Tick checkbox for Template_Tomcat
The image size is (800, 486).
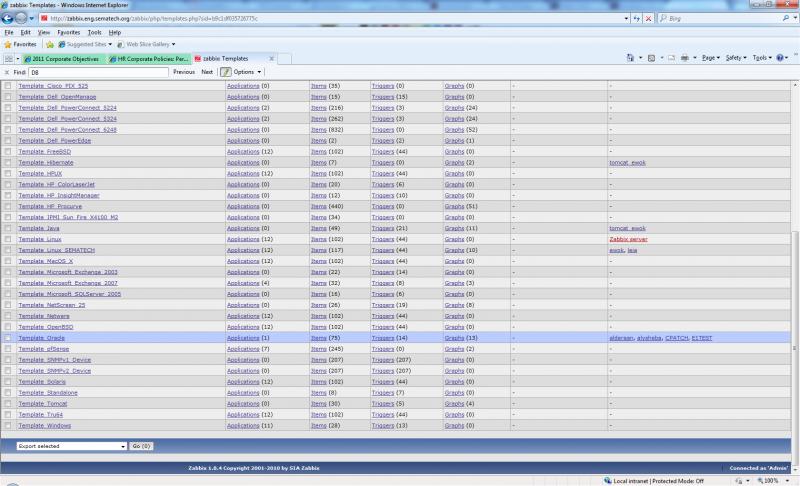pyautogui.click(x=8, y=403)
